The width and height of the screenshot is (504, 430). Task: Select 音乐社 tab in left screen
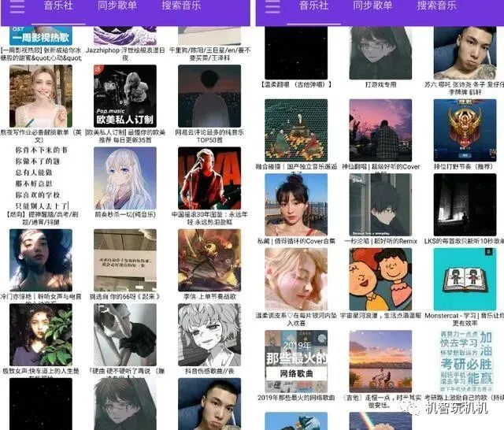point(58,6)
